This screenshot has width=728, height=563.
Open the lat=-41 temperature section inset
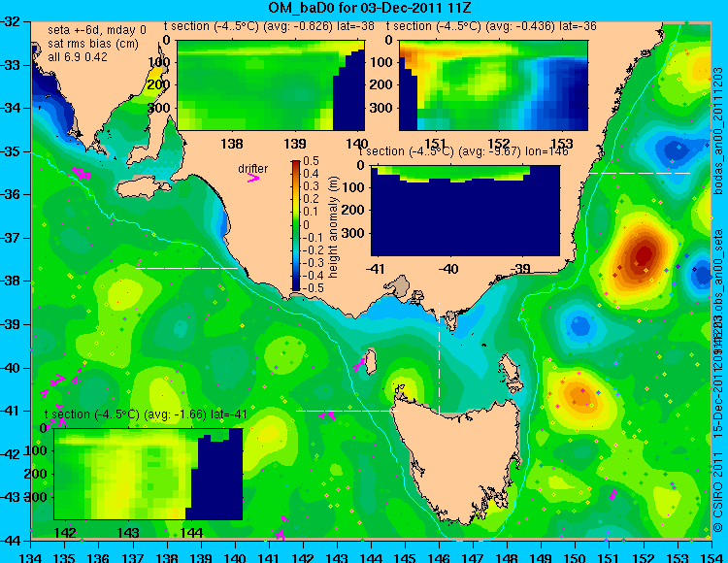[x=149, y=474]
